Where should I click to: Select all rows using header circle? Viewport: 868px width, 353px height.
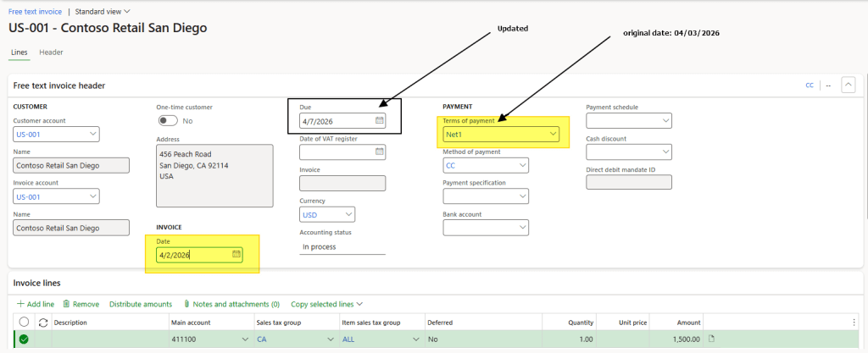tap(24, 323)
